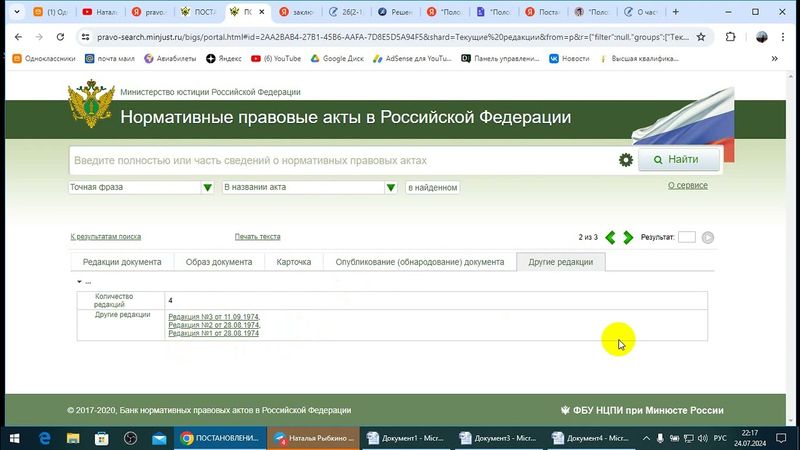800x450 pixels.
Task: Switch to Образ документа tab
Action: tap(219, 262)
